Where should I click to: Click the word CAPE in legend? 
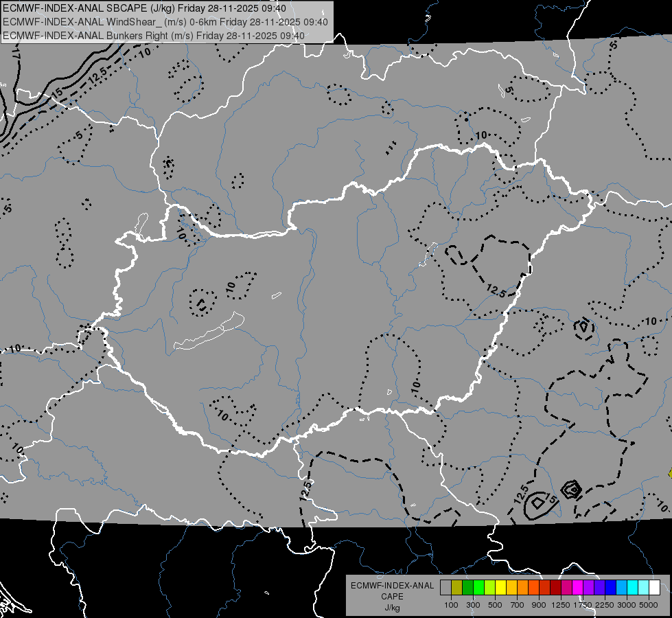[392, 597]
